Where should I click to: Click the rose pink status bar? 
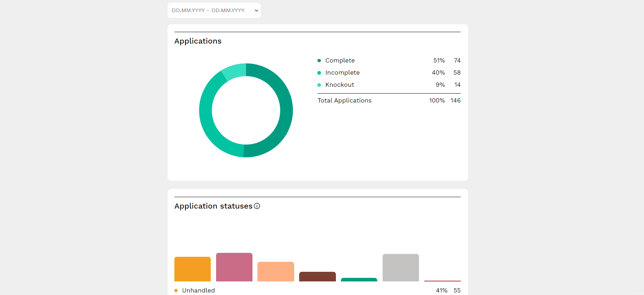click(234, 267)
